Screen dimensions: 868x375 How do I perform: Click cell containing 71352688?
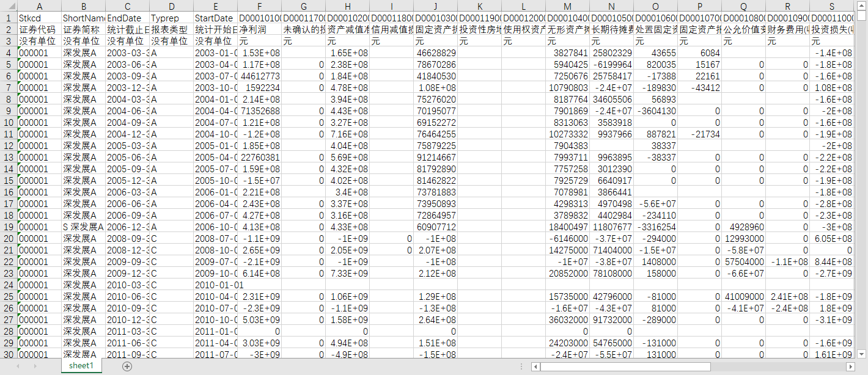pyautogui.click(x=259, y=111)
